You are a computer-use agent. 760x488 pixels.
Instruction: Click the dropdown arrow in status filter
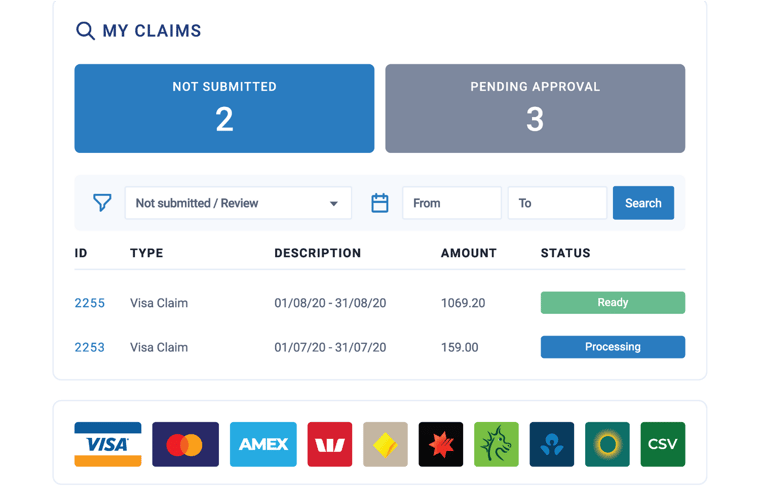coord(333,204)
